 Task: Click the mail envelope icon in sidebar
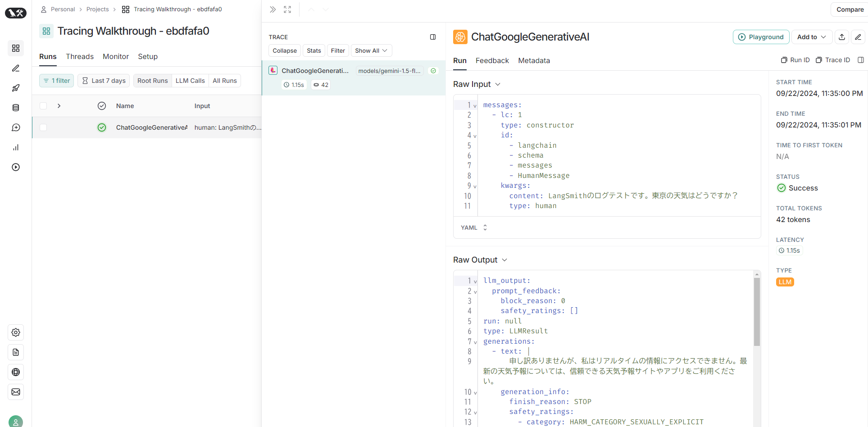tap(16, 392)
